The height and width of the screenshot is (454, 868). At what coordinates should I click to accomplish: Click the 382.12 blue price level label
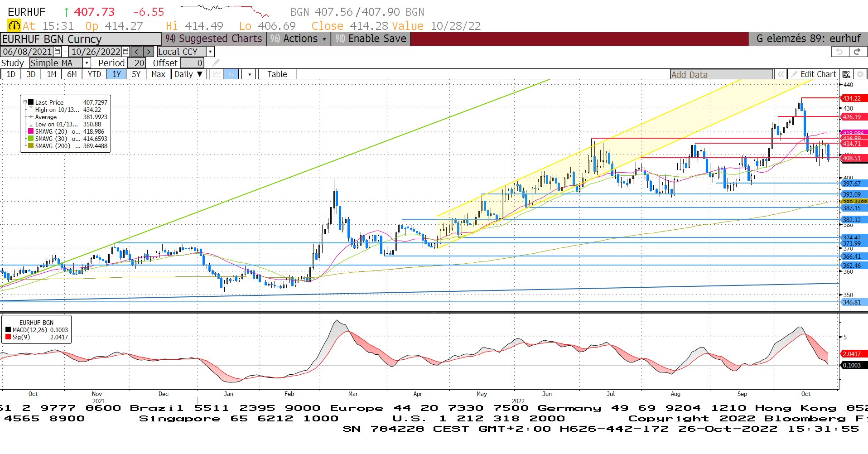coord(854,220)
